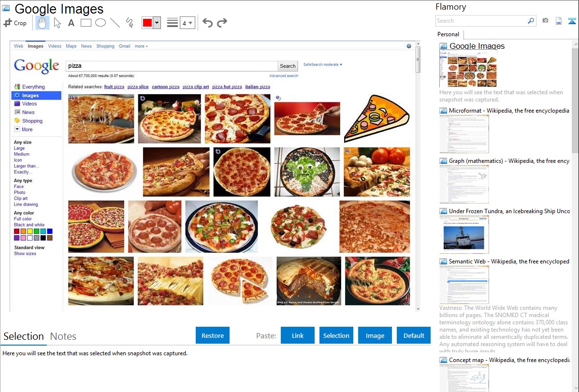
Task: Open the cartoon pizza slice clip art image
Action: (376, 118)
